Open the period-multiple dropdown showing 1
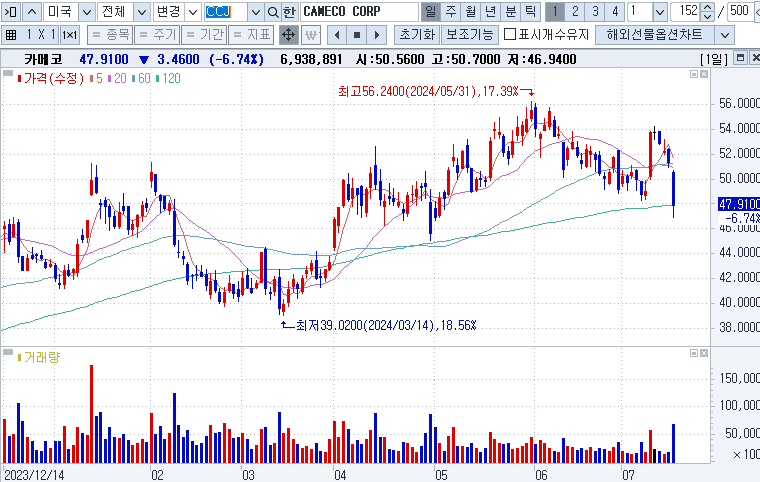Viewport: 760px width, 482px height. pos(659,12)
